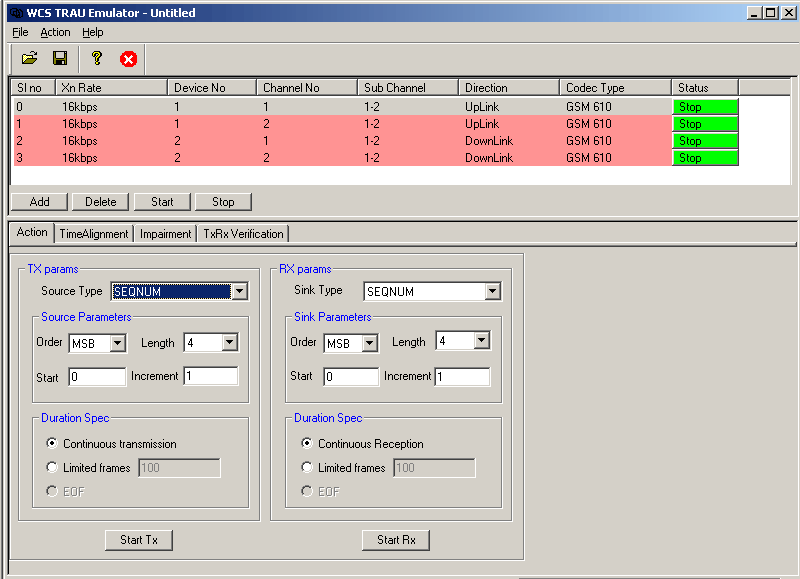Select row 0 by its Sl no

[x=19, y=107]
